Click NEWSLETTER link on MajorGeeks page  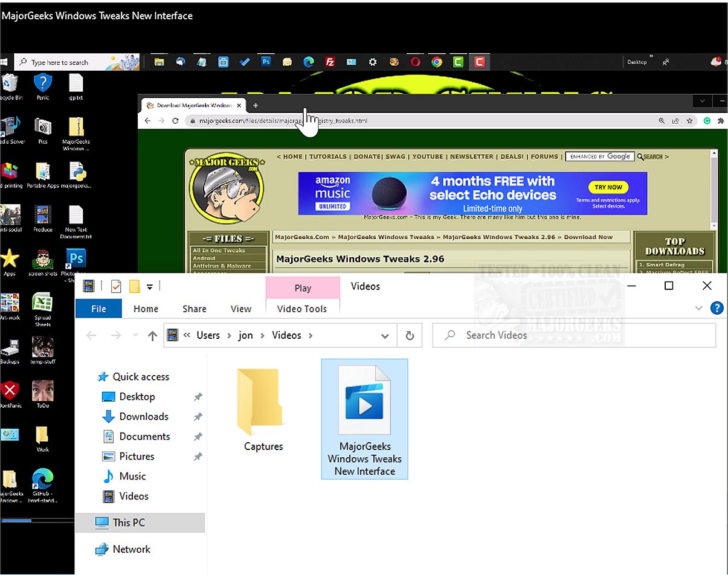(471, 156)
